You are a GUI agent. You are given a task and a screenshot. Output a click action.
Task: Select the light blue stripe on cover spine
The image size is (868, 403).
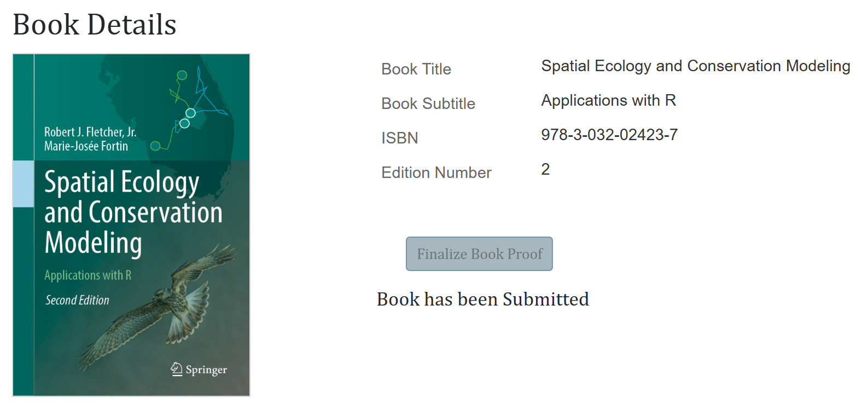pyautogui.click(x=24, y=184)
